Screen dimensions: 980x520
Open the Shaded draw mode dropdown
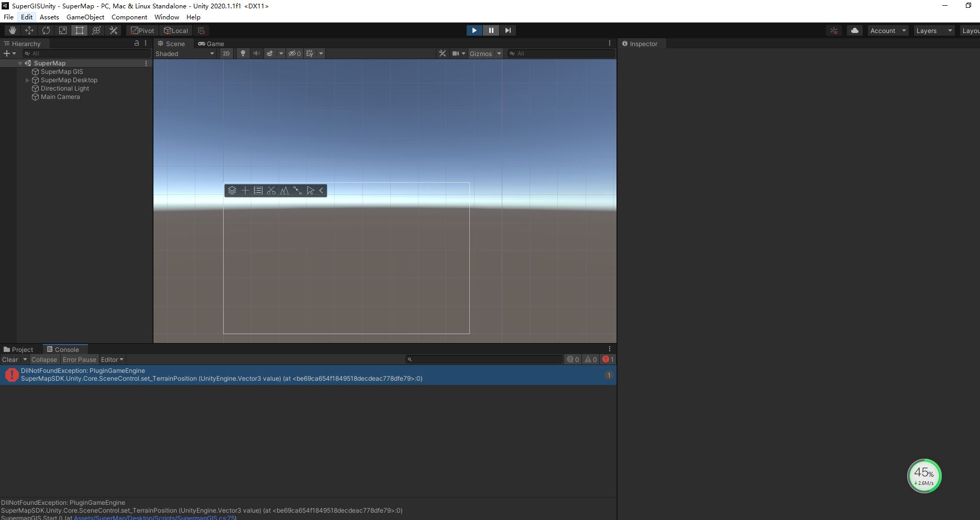[185, 53]
